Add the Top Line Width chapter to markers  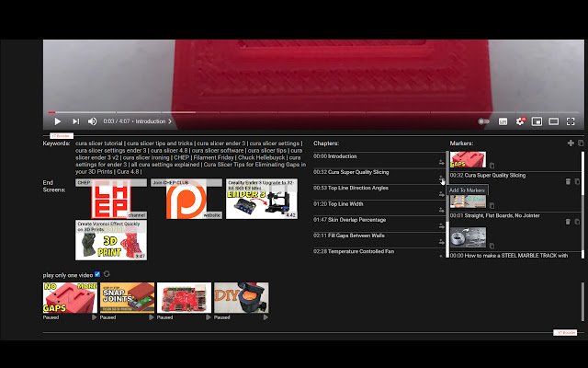click(x=441, y=210)
